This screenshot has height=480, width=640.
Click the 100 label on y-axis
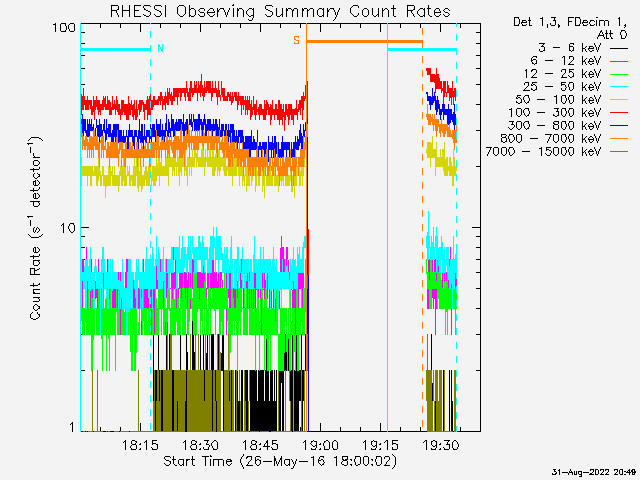pos(64,29)
